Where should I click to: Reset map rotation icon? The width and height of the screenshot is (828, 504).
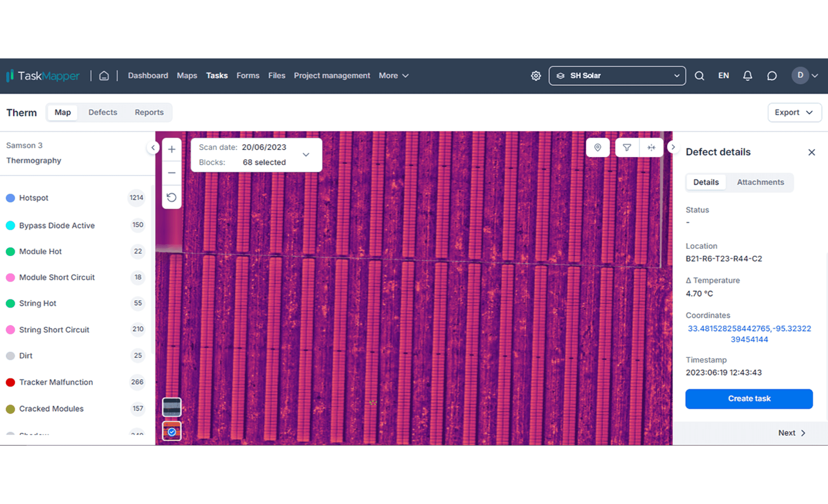tap(172, 197)
